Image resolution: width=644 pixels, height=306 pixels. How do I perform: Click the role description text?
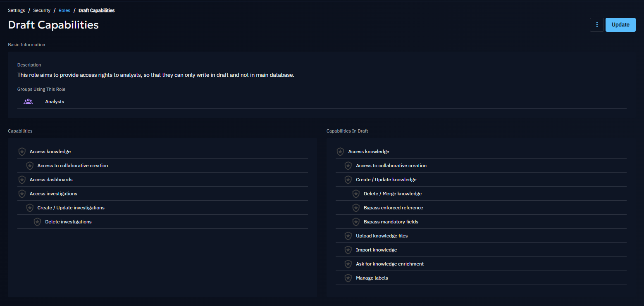[155, 75]
